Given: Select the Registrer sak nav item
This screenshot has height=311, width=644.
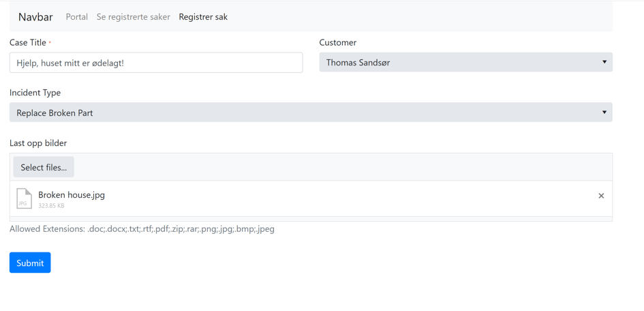Looking at the screenshot, I should (x=203, y=17).
